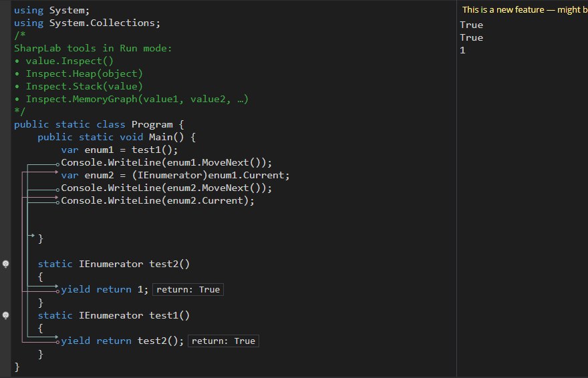
Task: Click the lightbulb icon beside test1 method
Action: [x=6, y=315]
